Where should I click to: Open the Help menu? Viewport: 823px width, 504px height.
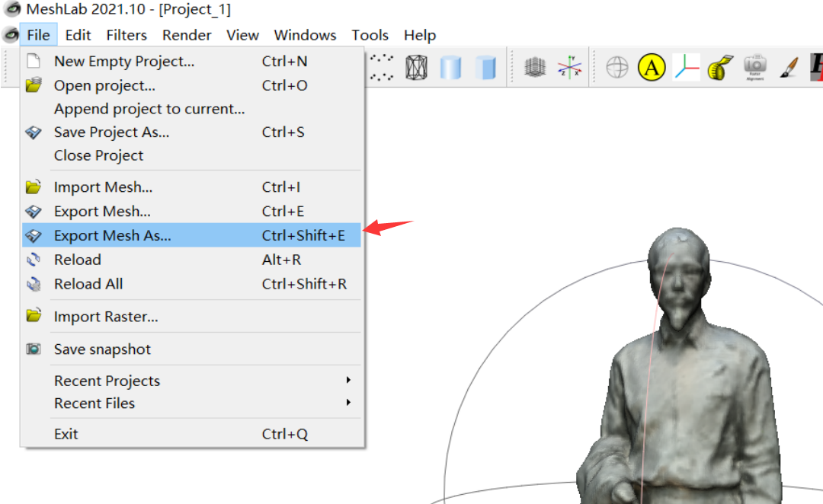[420, 35]
